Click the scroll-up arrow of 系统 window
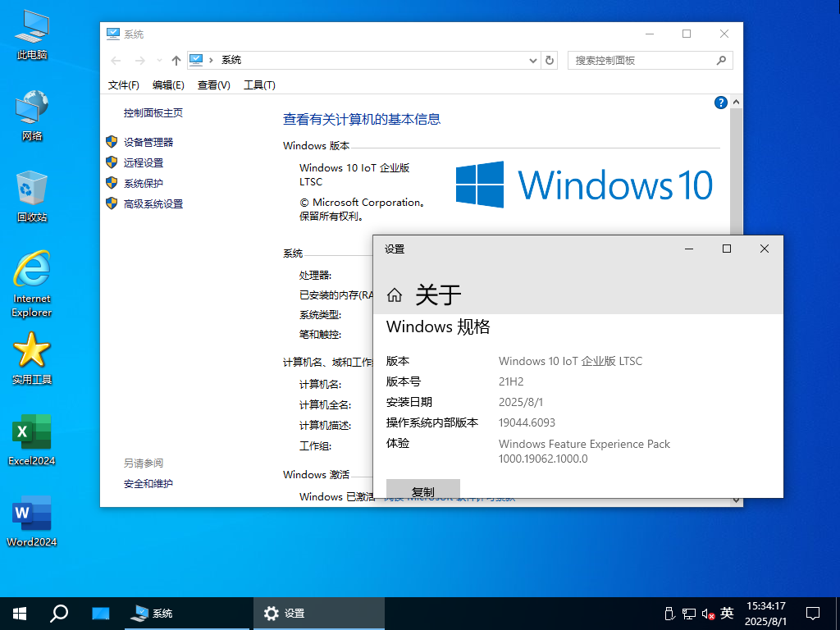 (736, 102)
